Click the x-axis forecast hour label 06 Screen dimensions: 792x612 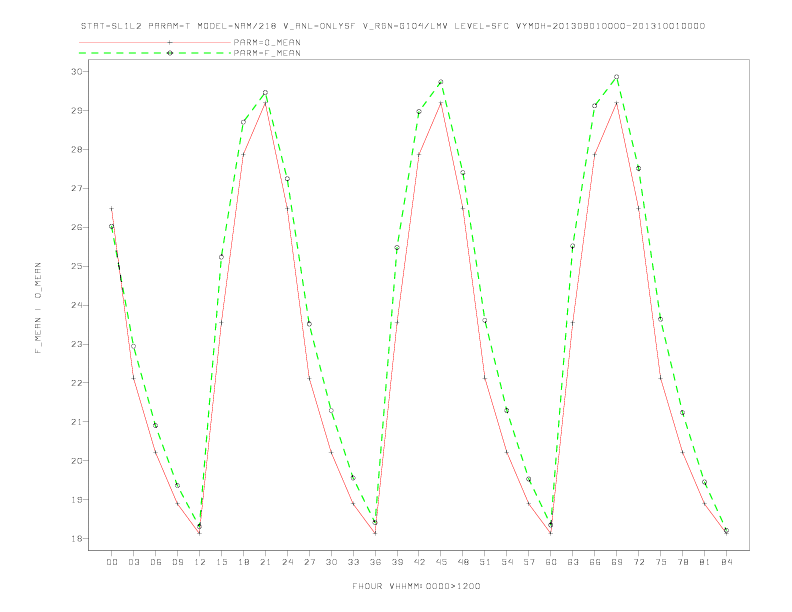click(x=156, y=562)
